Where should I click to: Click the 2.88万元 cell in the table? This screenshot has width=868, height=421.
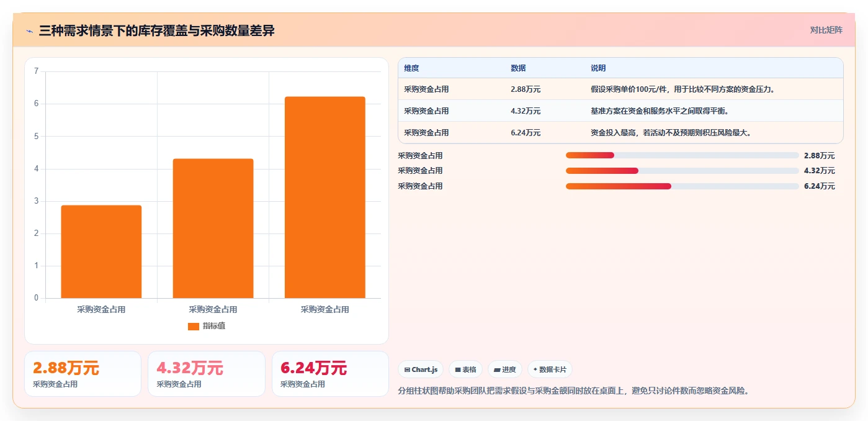pyautogui.click(x=526, y=89)
